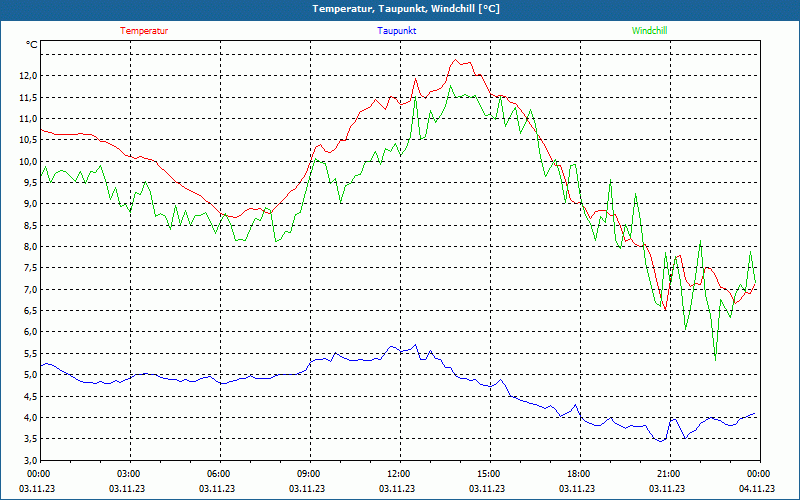Click the 8,5 y-axis value
Screen dimensions: 800x500
30,226
